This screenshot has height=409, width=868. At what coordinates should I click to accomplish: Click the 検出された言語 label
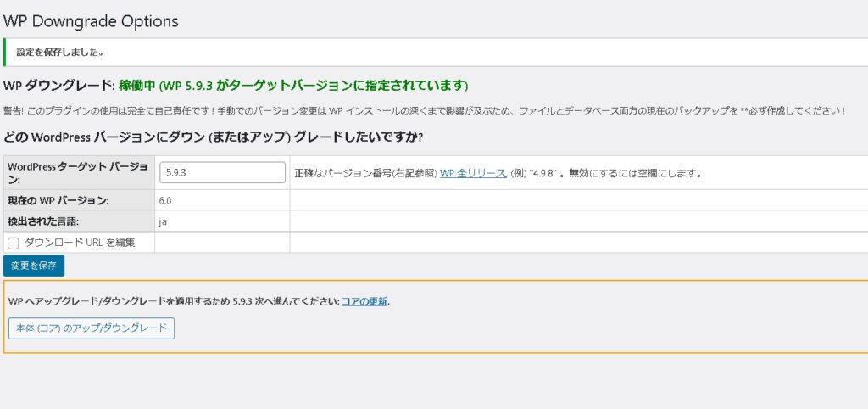[x=44, y=221]
